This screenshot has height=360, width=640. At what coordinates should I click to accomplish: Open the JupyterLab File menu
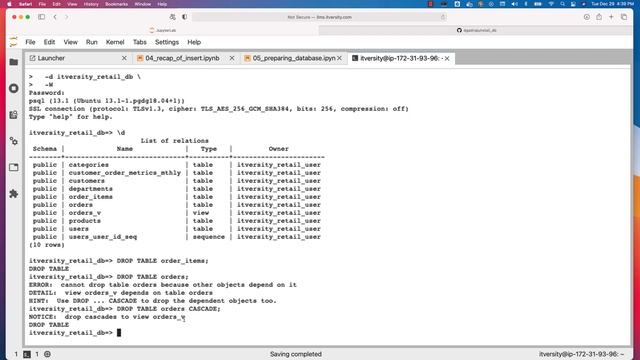[x=30, y=42]
